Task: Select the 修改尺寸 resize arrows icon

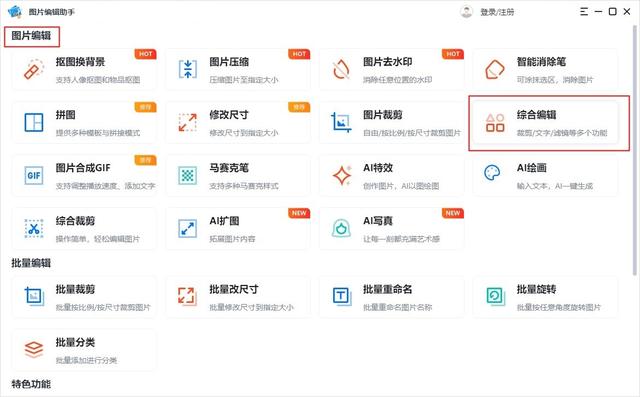Action: point(188,122)
